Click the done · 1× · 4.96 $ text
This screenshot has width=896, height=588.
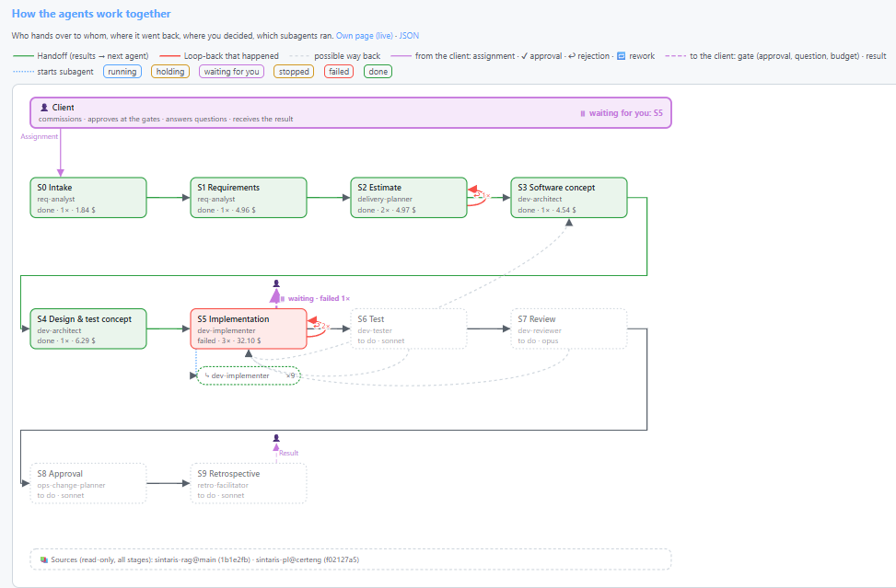point(227,210)
